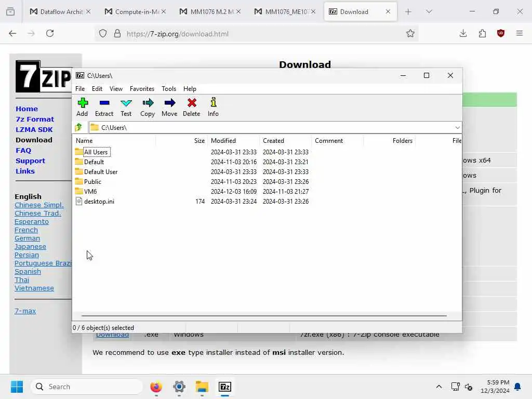This screenshot has width=532, height=399.
Task: Open LZMA SDK page link
Action: [34, 129]
